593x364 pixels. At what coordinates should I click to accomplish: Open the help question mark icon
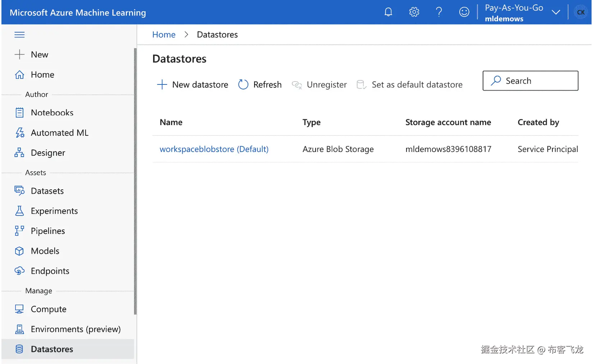pos(439,12)
